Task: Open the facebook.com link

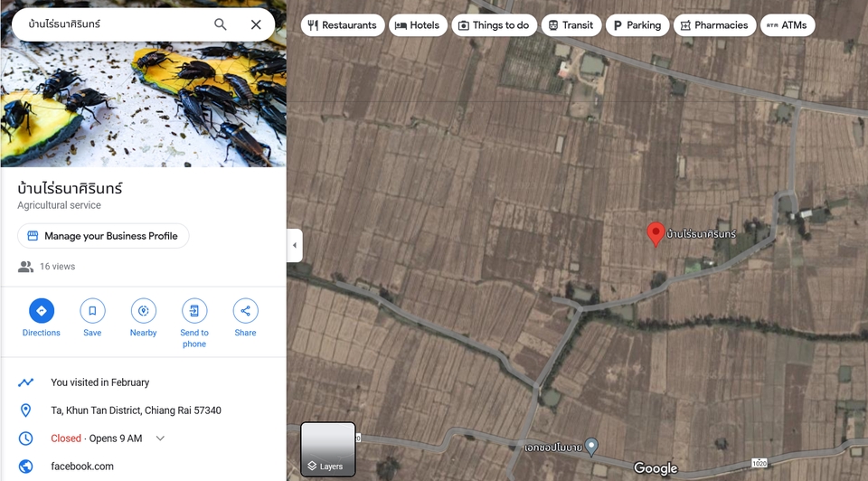Action: [x=82, y=466]
